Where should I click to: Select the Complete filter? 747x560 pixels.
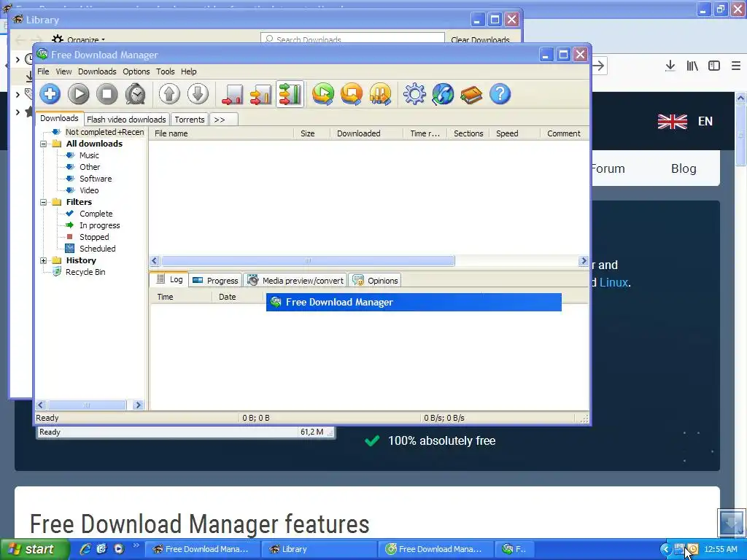[x=96, y=214]
